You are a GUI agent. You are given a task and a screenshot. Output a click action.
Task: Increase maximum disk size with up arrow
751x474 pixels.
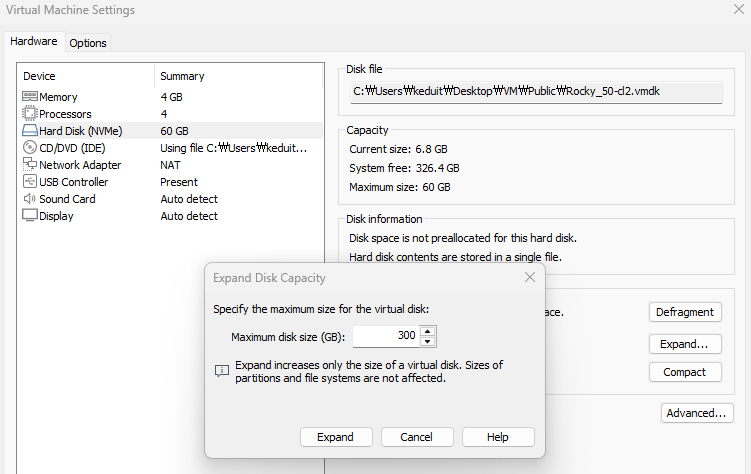[427, 331]
